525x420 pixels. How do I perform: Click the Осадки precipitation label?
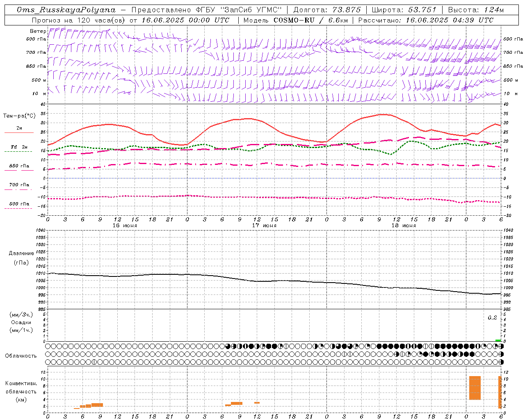coord(21,322)
